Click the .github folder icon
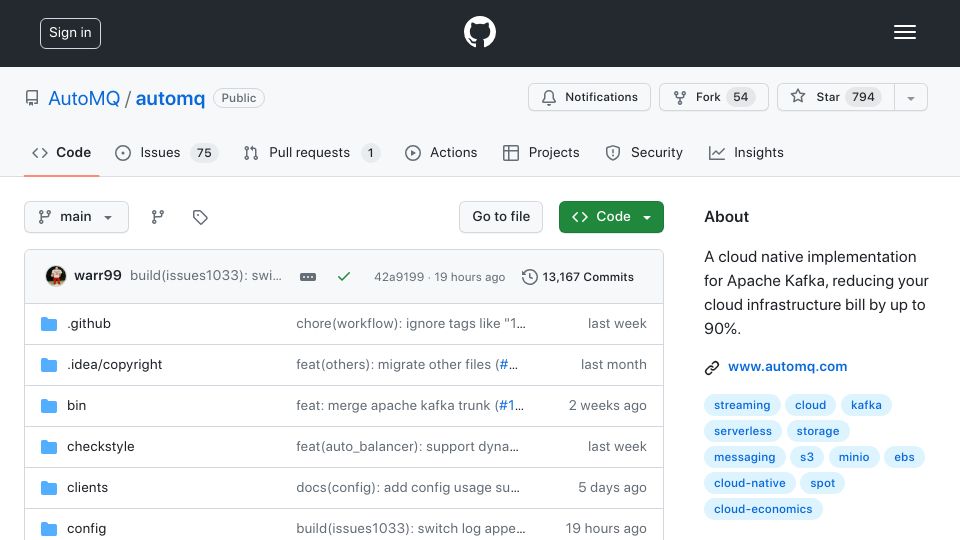Viewport: 960px width, 540px height. point(49,323)
